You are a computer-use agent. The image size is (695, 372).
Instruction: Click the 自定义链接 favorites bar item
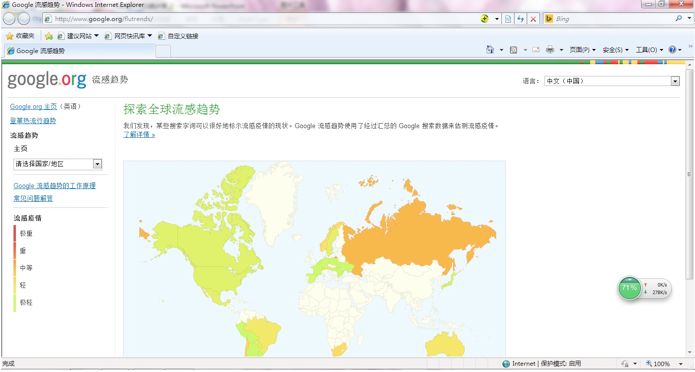pyautogui.click(x=178, y=36)
